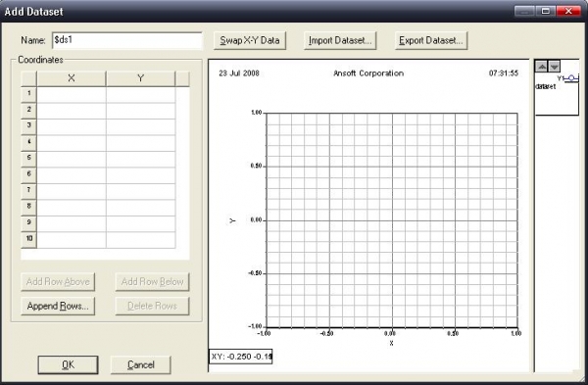Click the legend scroll down arrow
This screenshot has width=588, height=385.
554,67
